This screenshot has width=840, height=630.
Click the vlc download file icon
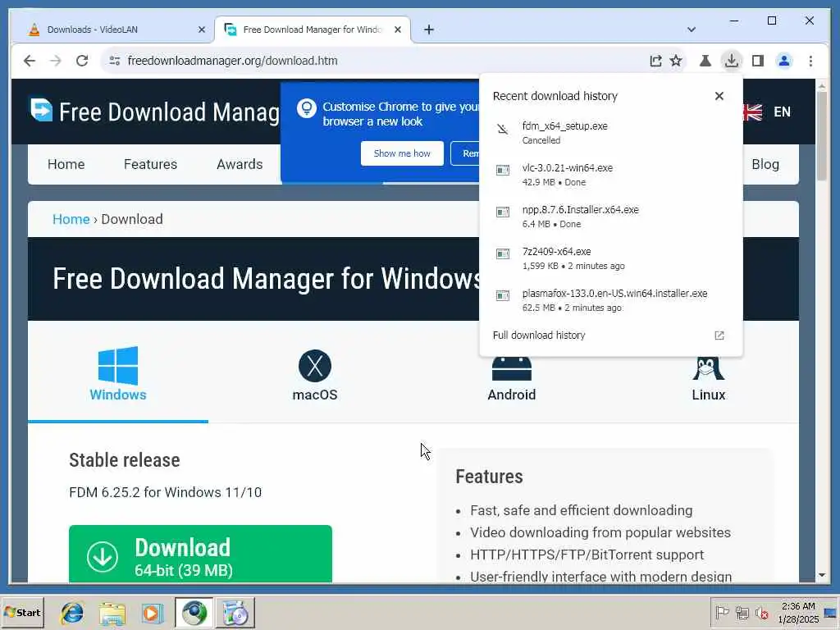503,171
